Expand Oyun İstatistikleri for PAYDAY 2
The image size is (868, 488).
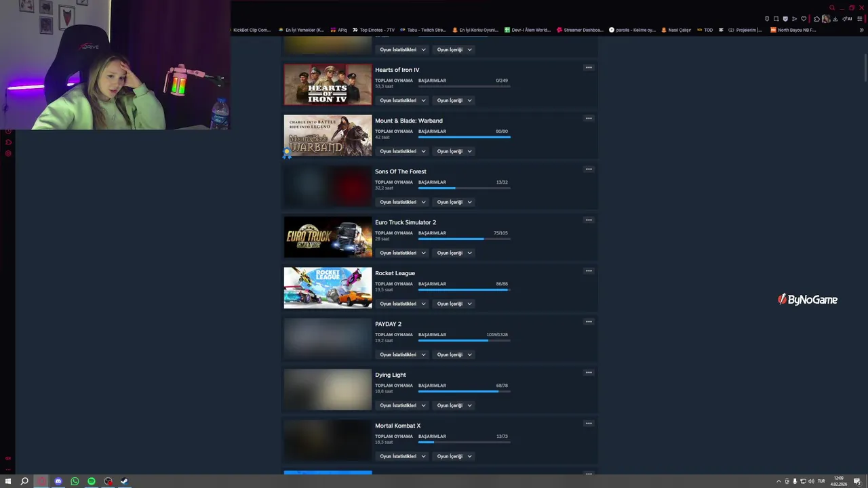point(403,354)
